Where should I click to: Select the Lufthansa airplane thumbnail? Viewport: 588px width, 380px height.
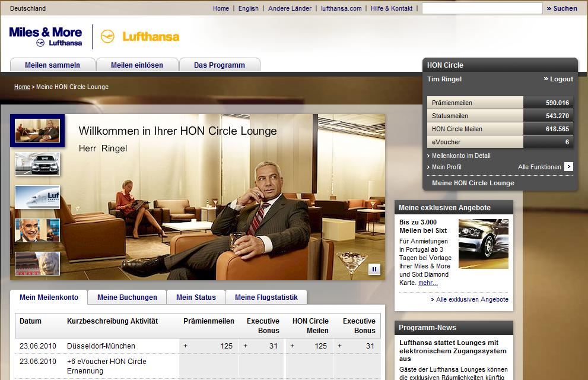37,197
